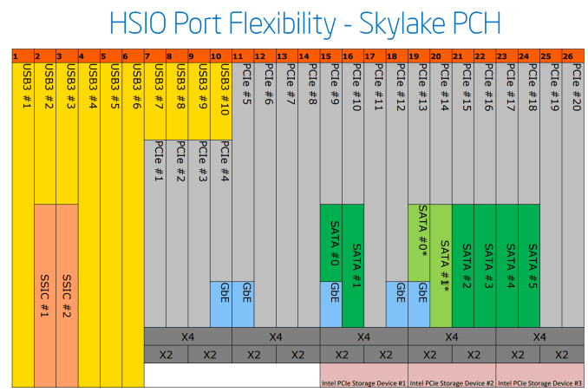The image size is (588, 392).
Task: Click the PCIe #20 column
Action: (x=573, y=194)
